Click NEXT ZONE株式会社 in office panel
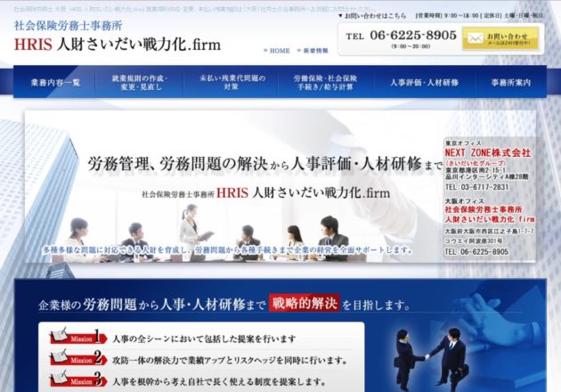This screenshot has height=392, width=561. tap(488, 153)
